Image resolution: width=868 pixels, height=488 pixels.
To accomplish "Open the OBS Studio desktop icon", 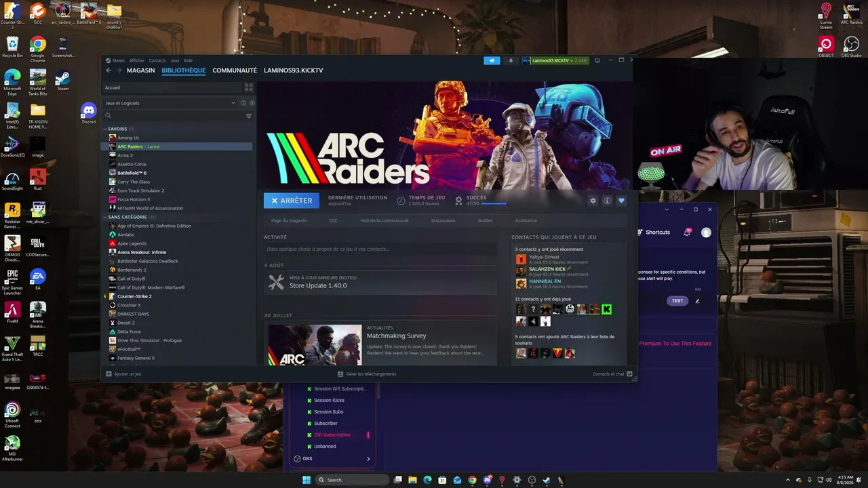I will [x=851, y=46].
